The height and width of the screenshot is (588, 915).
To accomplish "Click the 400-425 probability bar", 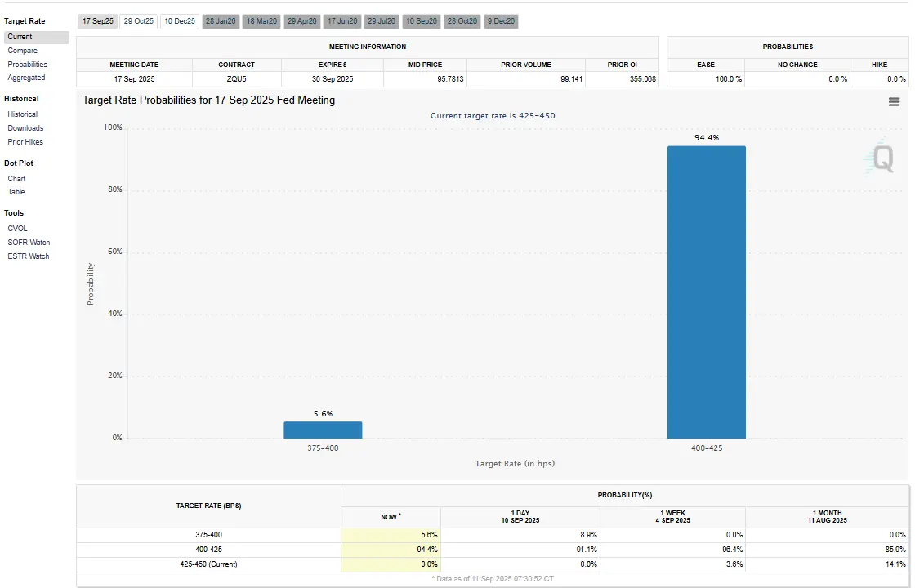I will coord(707,292).
